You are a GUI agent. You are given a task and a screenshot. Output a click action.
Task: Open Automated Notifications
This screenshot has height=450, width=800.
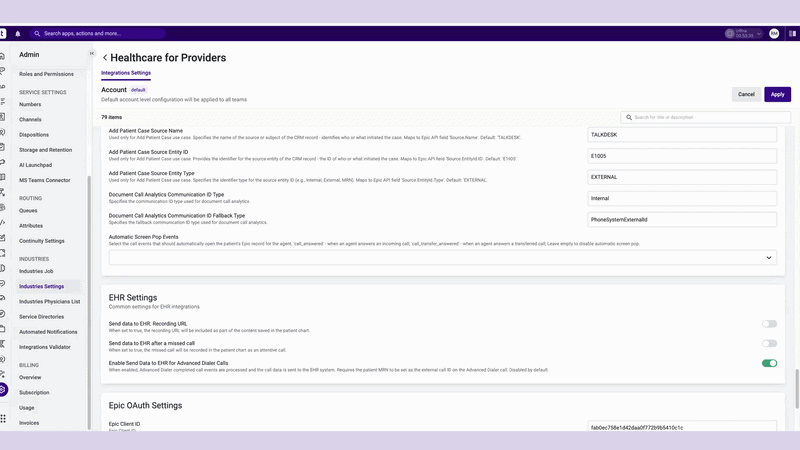pos(48,332)
